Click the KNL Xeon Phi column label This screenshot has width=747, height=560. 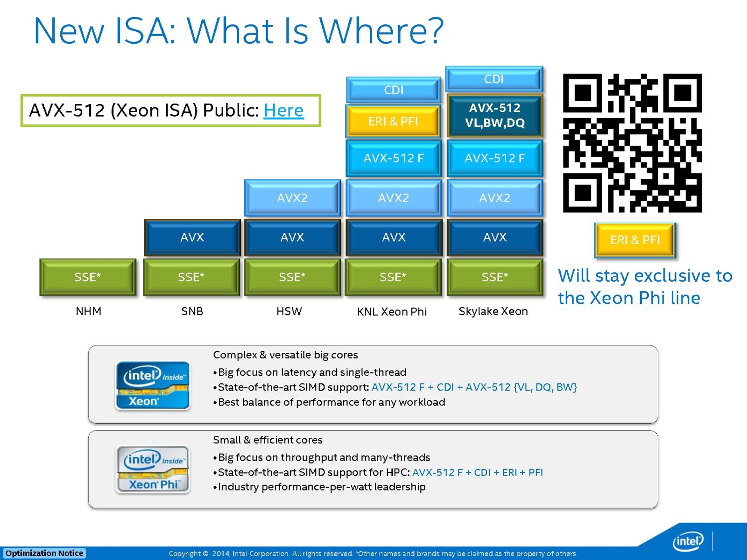click(392, 312)
